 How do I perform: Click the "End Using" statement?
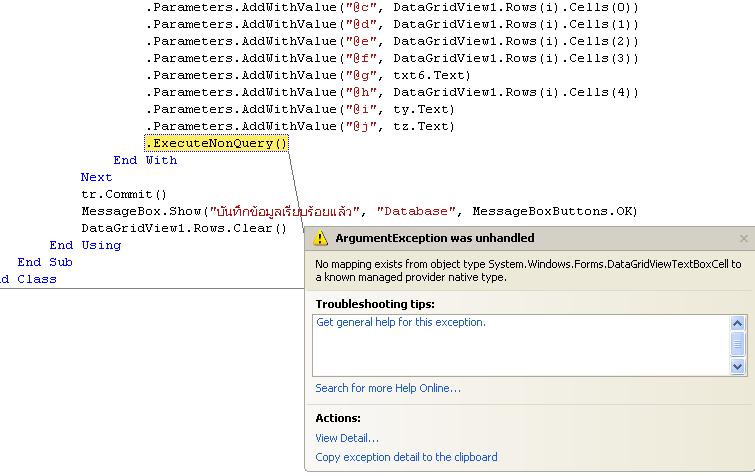pos(85,245)
